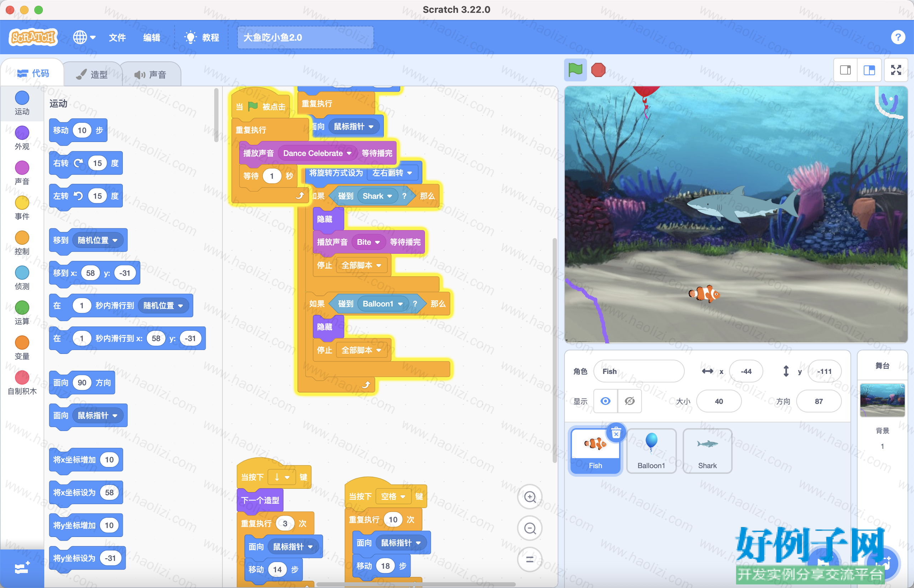Viewport: 914px width, 588px height.
Task: Edit the sprite name Fish field
Action: 639,371
